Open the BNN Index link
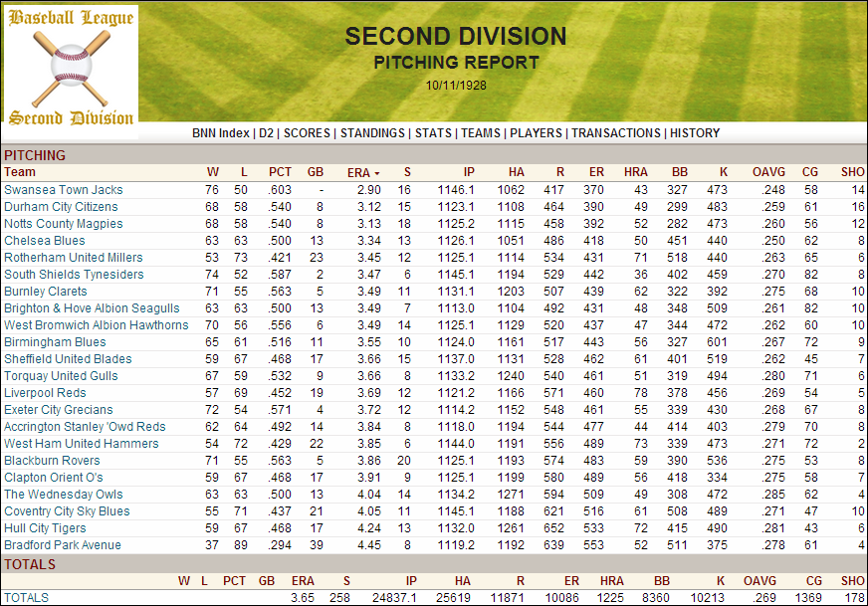This screenshot has width=868, height=606. coord(220,133)
